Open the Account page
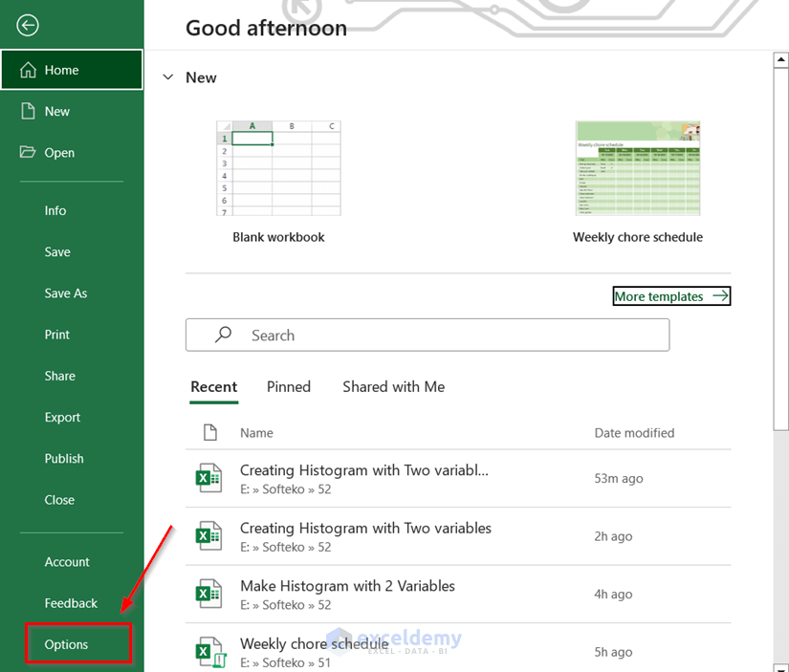The width and height of the screenshot is (789, 672). point(67,561)
